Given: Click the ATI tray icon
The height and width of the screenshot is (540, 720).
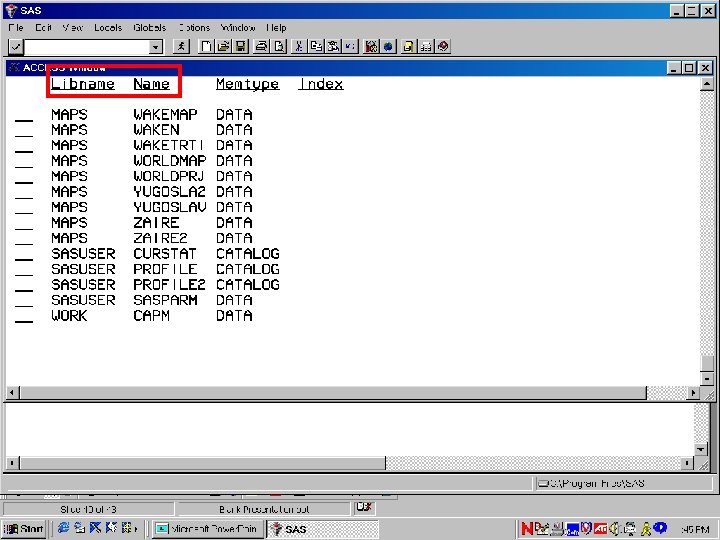Looking at the screenshot, I should 601,529.
